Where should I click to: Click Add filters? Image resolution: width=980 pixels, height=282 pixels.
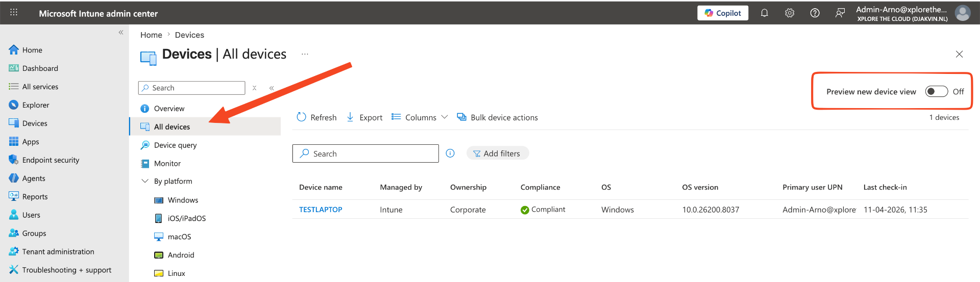click(497, 153)
